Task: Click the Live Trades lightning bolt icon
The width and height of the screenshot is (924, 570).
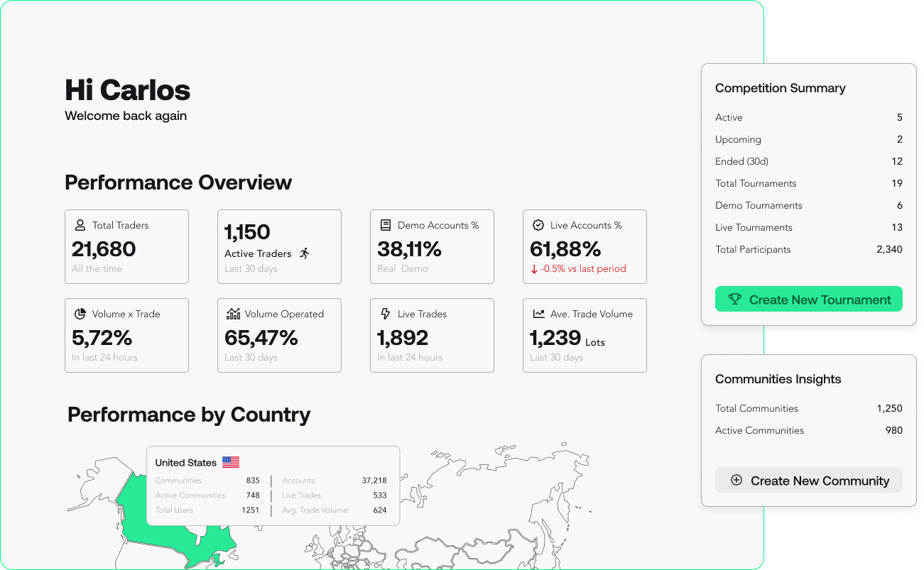Action: coord(386,314)
